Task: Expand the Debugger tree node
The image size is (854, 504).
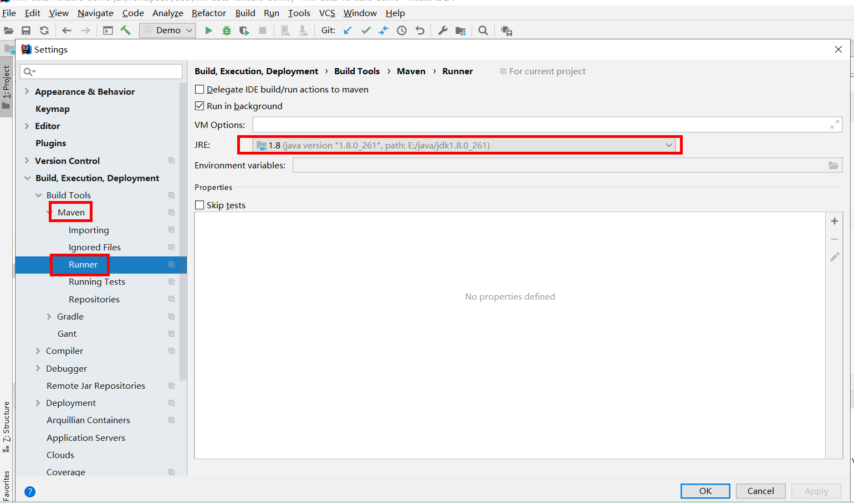Action: (x=38, y=368)
